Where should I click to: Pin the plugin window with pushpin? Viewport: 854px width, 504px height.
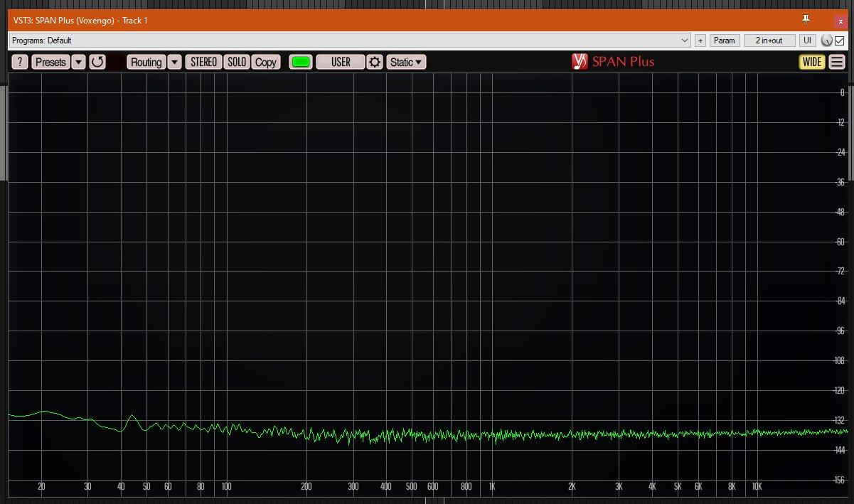click(x=806, y=19)
